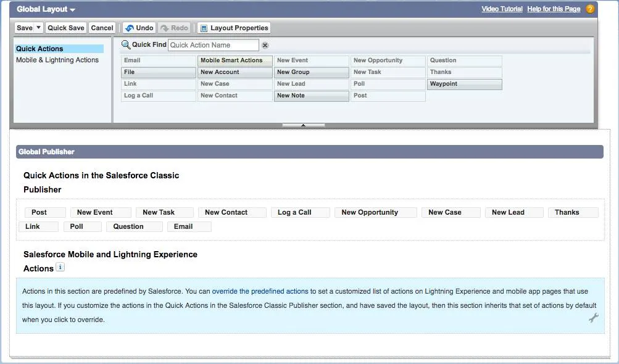
Task: Expand the Global Layout dropdown arrow
Action: point(72,9)
